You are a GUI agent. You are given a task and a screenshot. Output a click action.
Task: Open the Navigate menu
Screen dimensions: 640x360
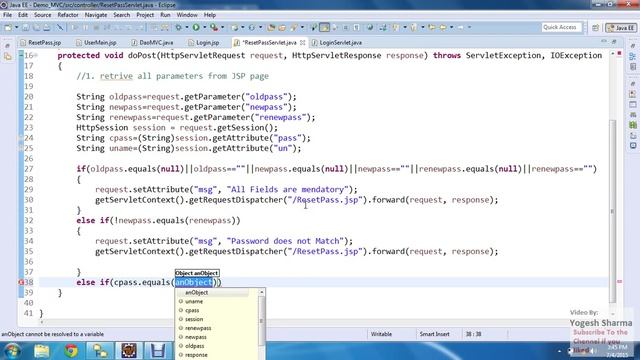(x=96, y=15)
